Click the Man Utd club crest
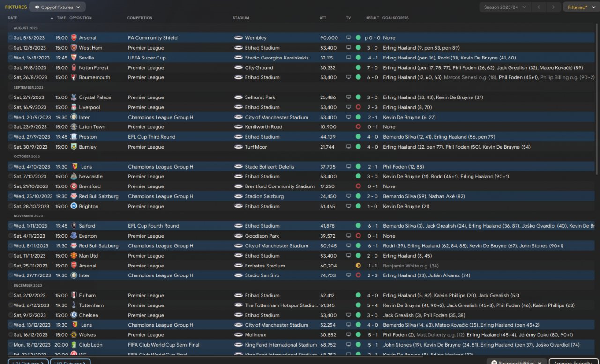 point(74,256)
